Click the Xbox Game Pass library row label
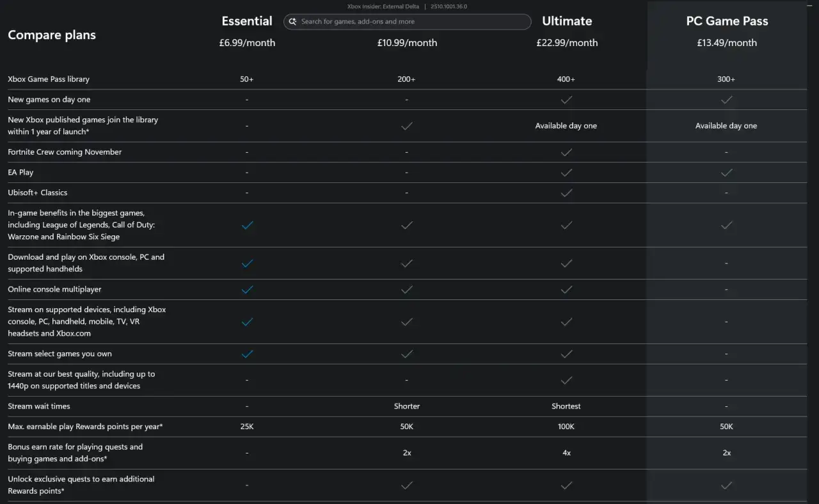This screenshot has height=504, width=819. 49,79
